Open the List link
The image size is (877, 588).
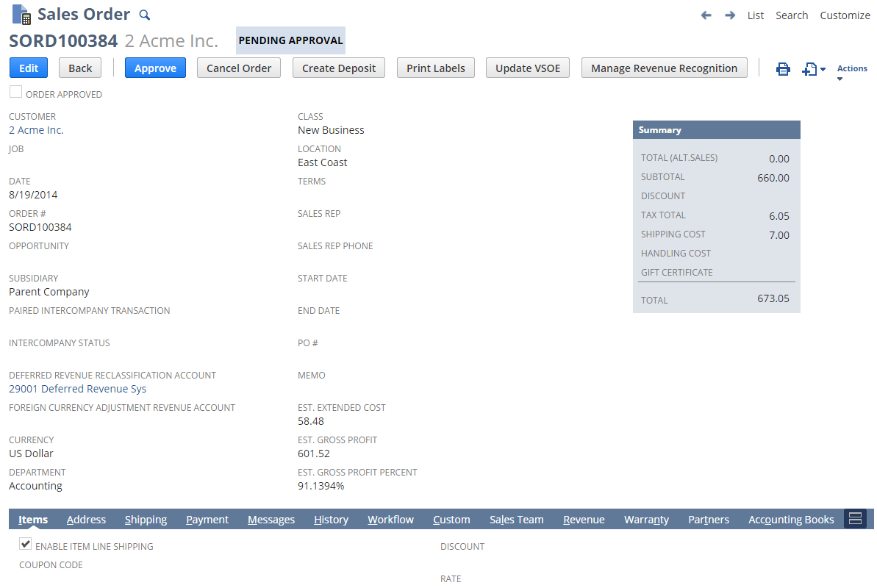[x=755, y=15]
